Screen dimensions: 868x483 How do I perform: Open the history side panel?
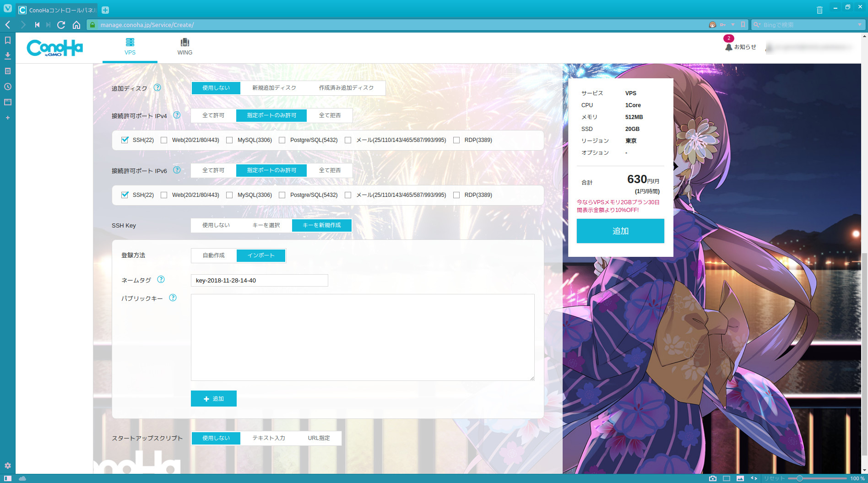[x=8, y=87]
